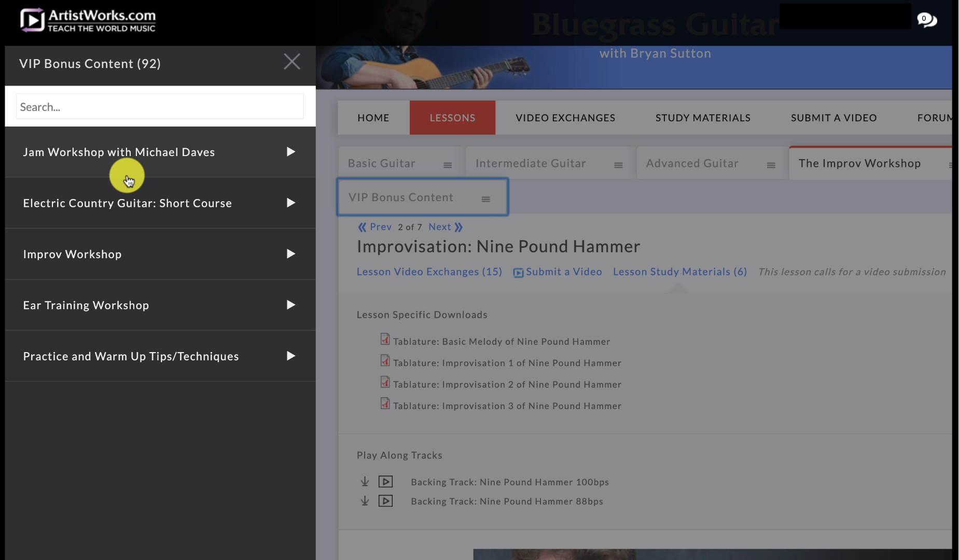Expand the Ear Training Workshop arrow
Screen dimensions: 959x560
pos(291,305)
